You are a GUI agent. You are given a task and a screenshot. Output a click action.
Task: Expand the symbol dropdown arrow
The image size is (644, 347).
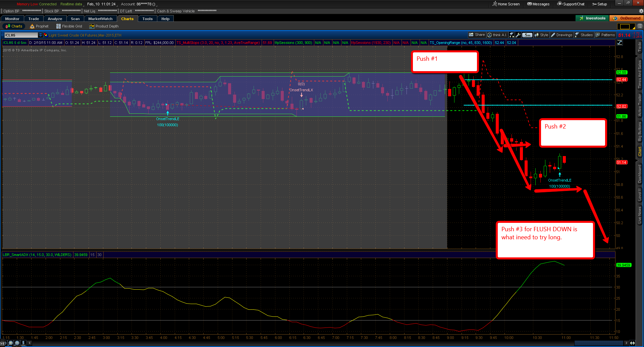pyautogui.click(x=41, y=35)
